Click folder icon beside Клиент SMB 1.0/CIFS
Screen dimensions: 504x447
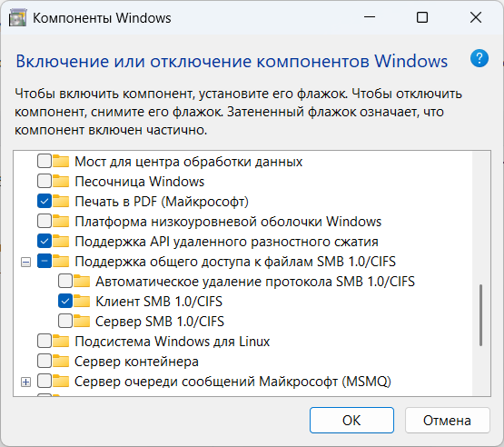[82, 302]
